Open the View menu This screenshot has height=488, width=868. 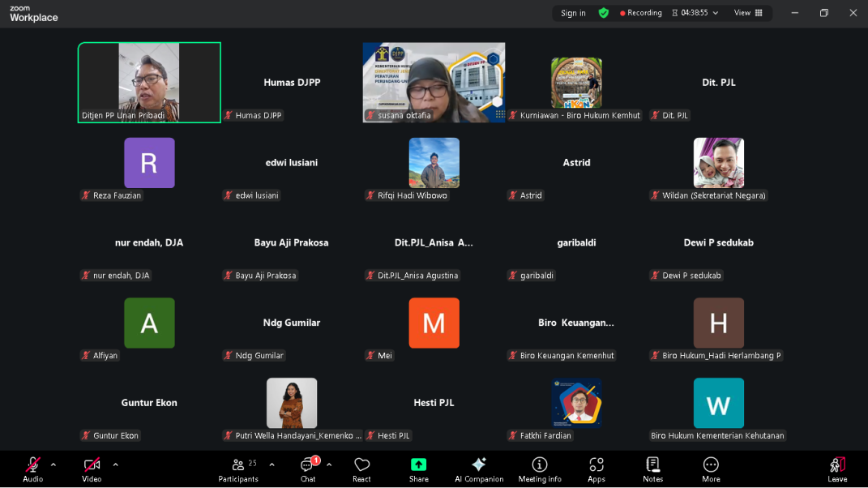[x=746, y=13]
